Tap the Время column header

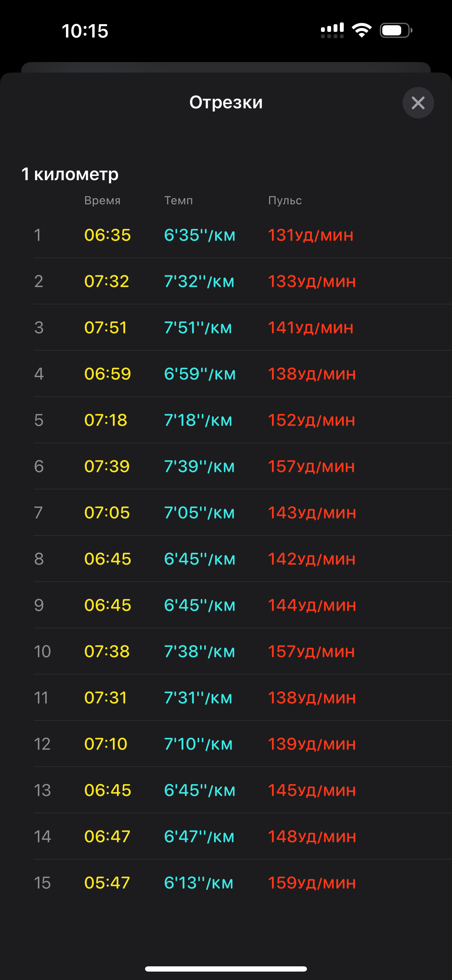point(102,200)
